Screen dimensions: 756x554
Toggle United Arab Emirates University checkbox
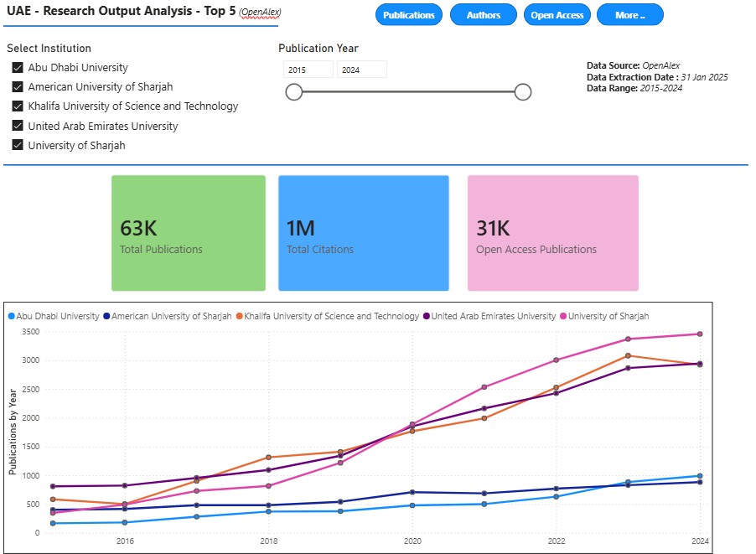click(x=18, y=127)
